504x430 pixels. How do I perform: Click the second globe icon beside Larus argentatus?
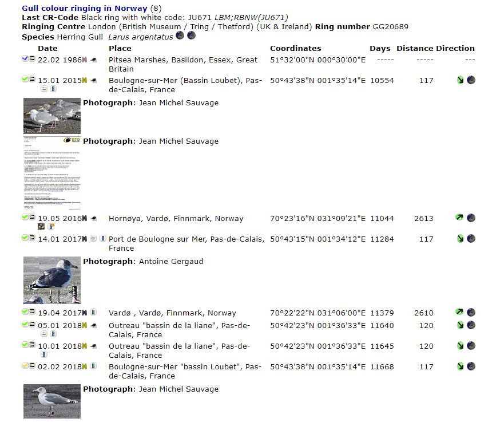pyautogui.click(x=191, y=35)
